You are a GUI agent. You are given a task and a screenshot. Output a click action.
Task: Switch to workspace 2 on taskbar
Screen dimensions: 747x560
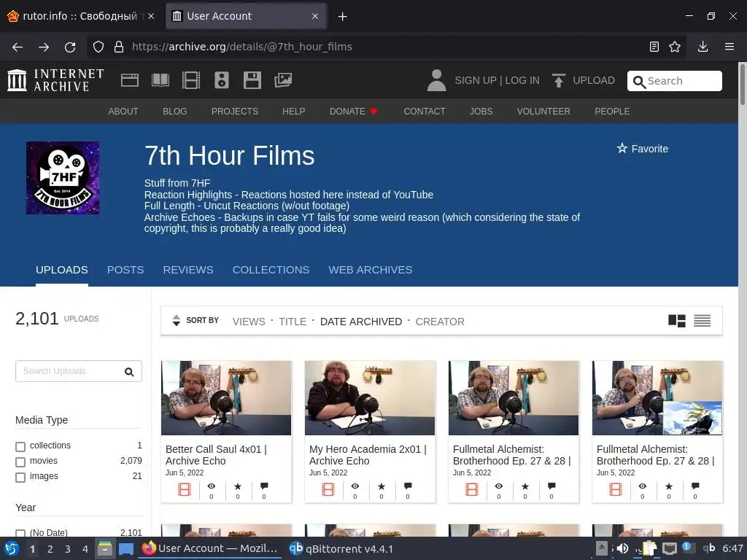[x=50, y=549]
